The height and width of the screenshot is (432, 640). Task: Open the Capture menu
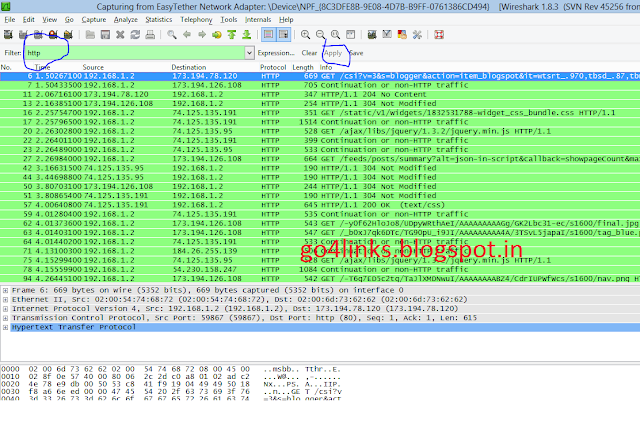point(94,20)
